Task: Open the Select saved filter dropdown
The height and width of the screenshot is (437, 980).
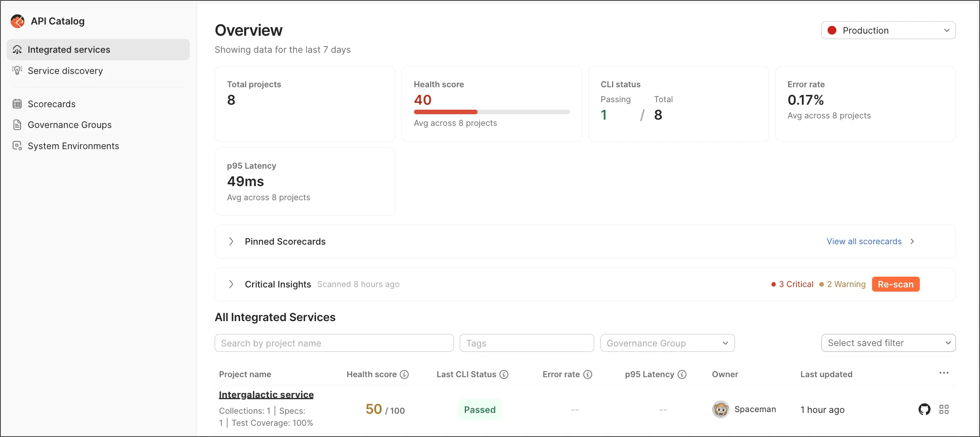Action: [888, 343]
